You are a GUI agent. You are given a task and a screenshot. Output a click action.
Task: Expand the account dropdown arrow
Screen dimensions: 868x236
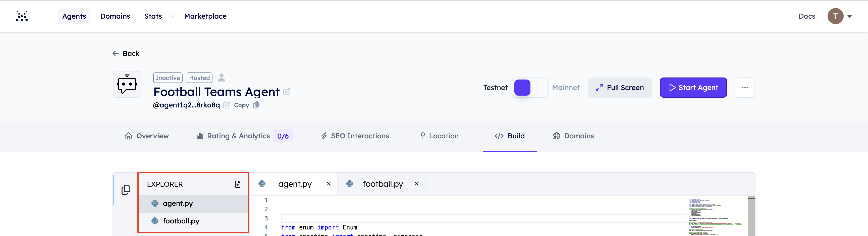pos(849,16)
